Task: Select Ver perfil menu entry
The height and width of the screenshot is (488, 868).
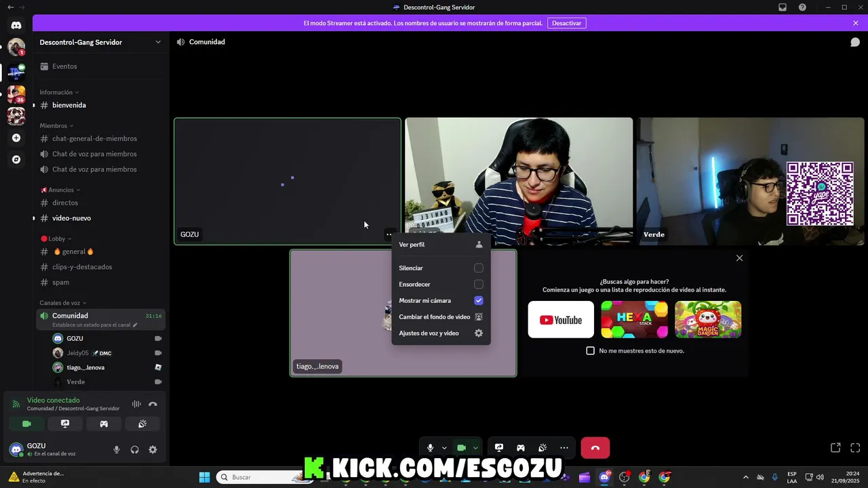Action: tap(441, 245)
